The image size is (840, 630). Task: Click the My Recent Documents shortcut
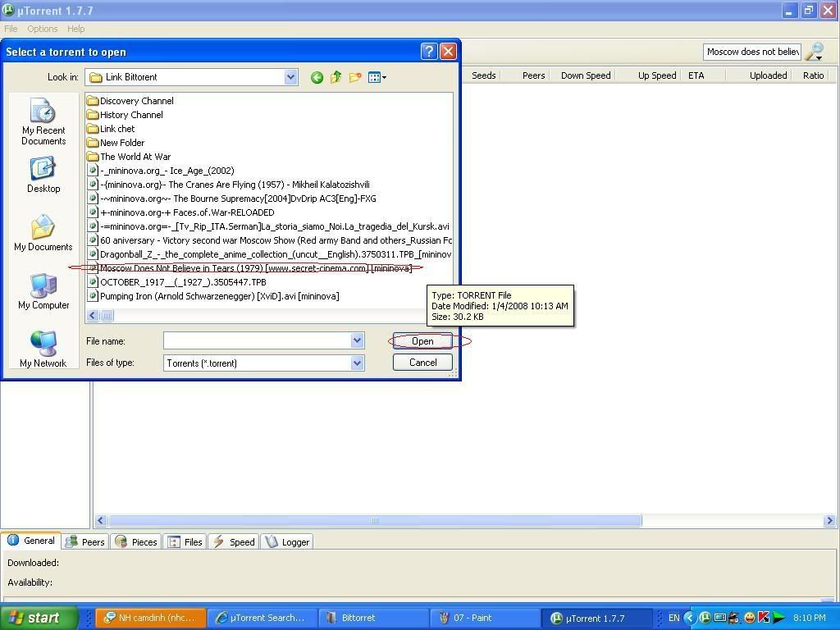[43, 121]
